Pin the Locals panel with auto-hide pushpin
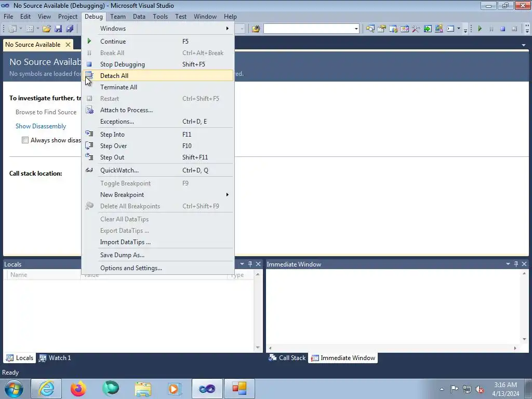The width and height of the screenshot is (532, 399). [x=250, y=264]
